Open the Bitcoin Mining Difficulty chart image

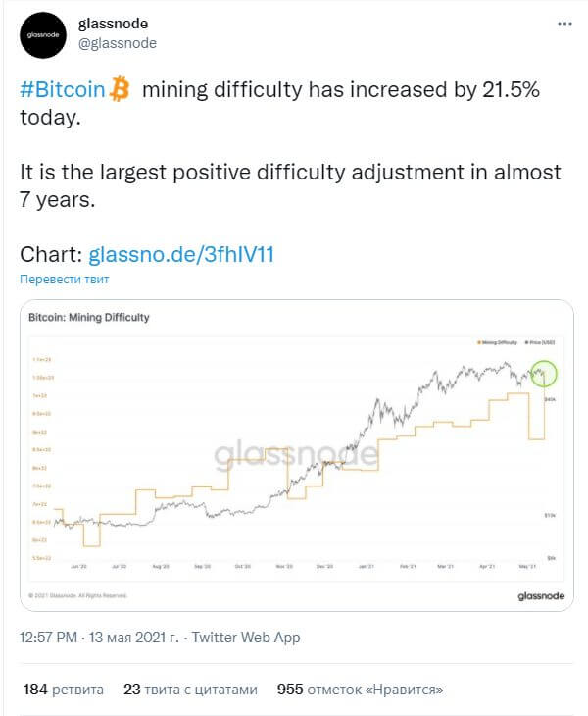click(x=297, y=455)
